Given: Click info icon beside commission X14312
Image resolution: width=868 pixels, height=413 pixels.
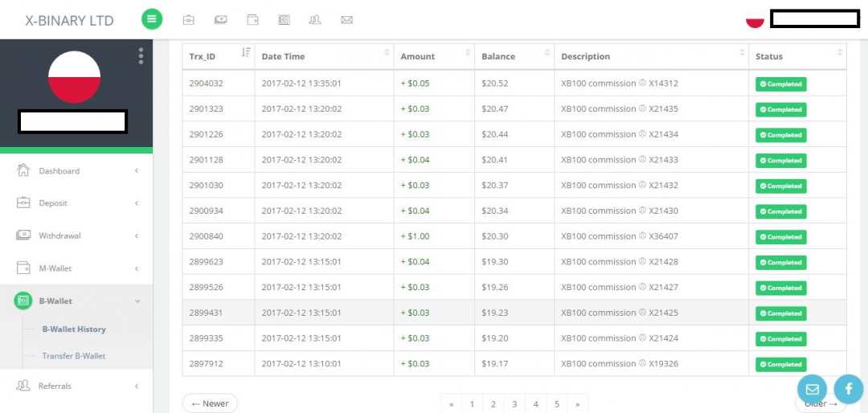Looking at the screenshot, I should (x=642, y=83).
